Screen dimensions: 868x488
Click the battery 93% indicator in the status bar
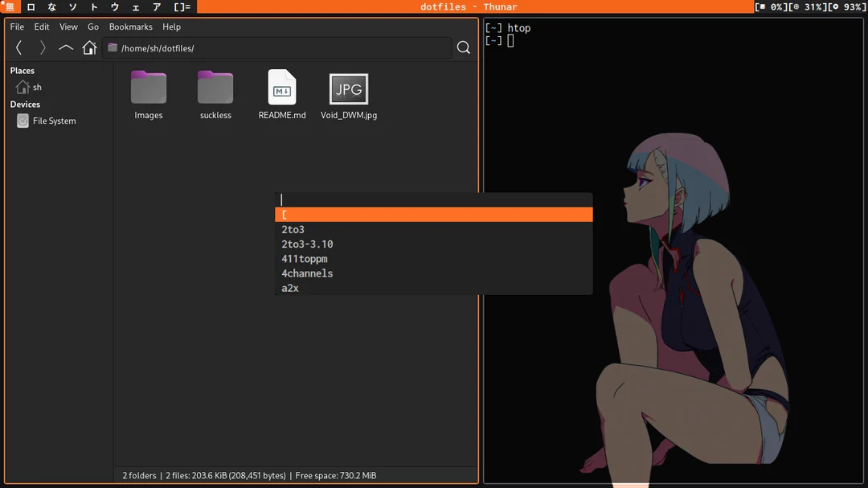pyautogui.click(x=845, y=6)
